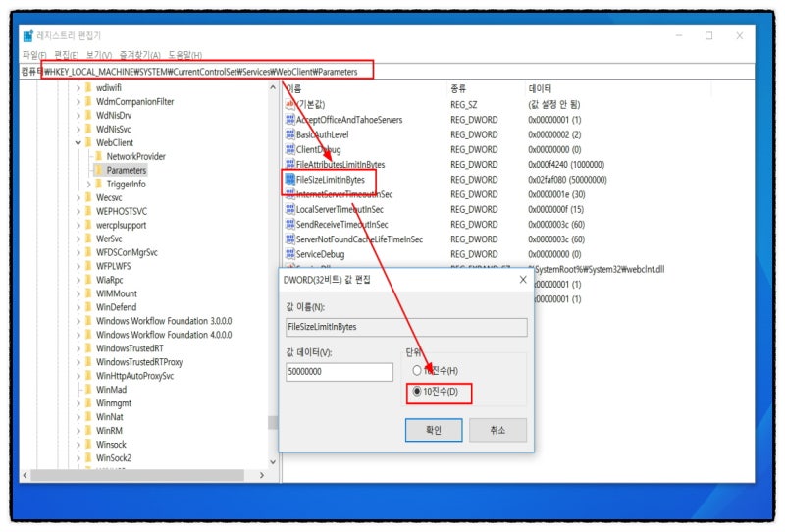The height and width of the screenshot is (532, 785).
Task: Click the tree scrollbar up arrow
Action: click(x=273, y=87)
